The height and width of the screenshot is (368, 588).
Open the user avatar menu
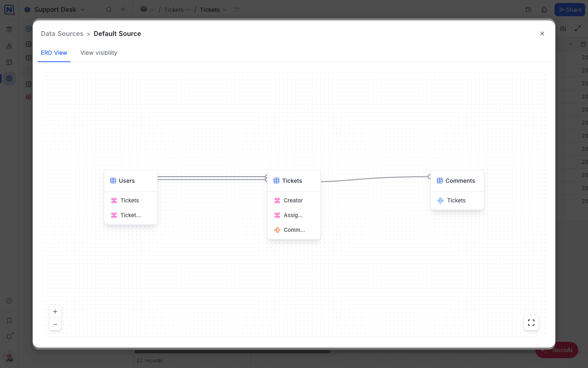click(9, 357)
